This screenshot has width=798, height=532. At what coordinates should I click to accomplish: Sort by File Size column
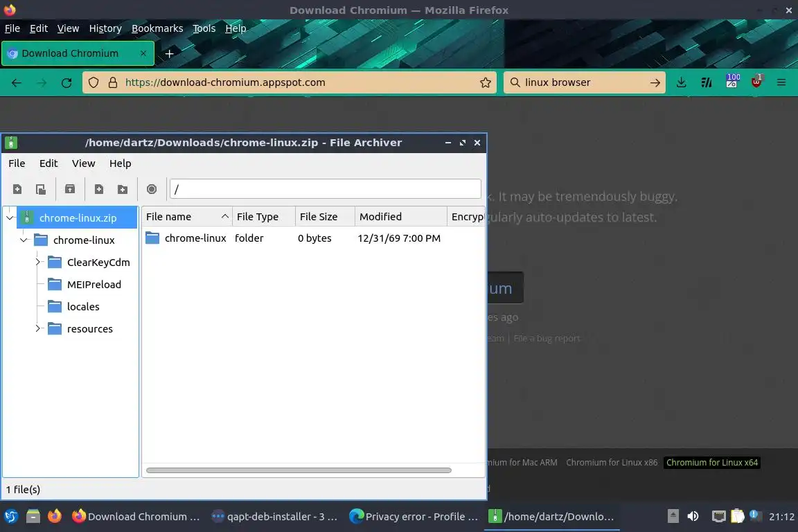(x=325, y=217)
